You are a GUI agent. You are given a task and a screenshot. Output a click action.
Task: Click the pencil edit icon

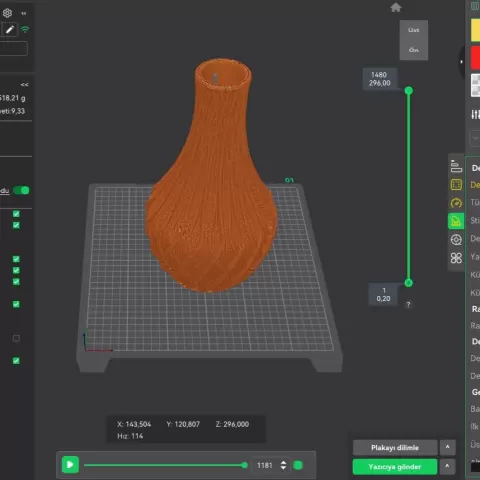tap(10, 30)
